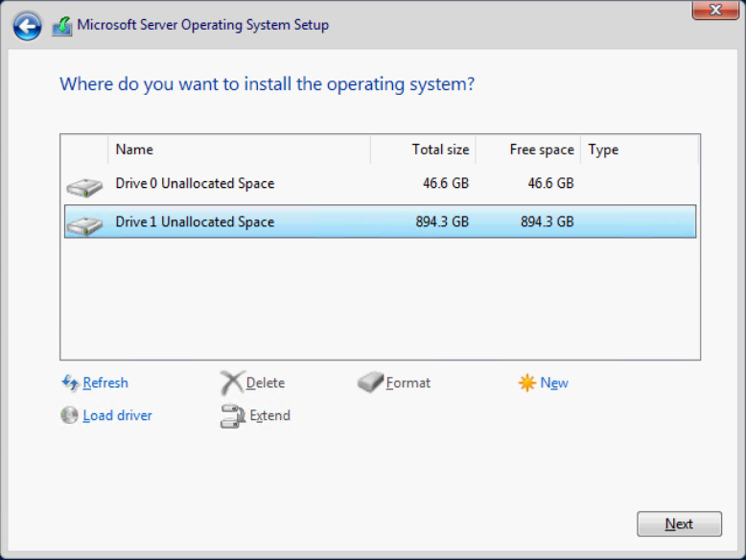Close the setup window

coord(720,11)
